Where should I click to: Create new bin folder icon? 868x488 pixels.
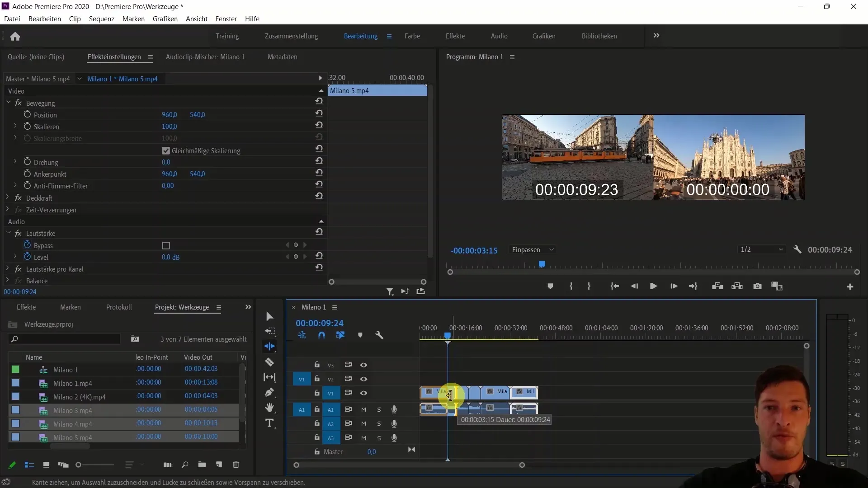click(x=202, y=465)
